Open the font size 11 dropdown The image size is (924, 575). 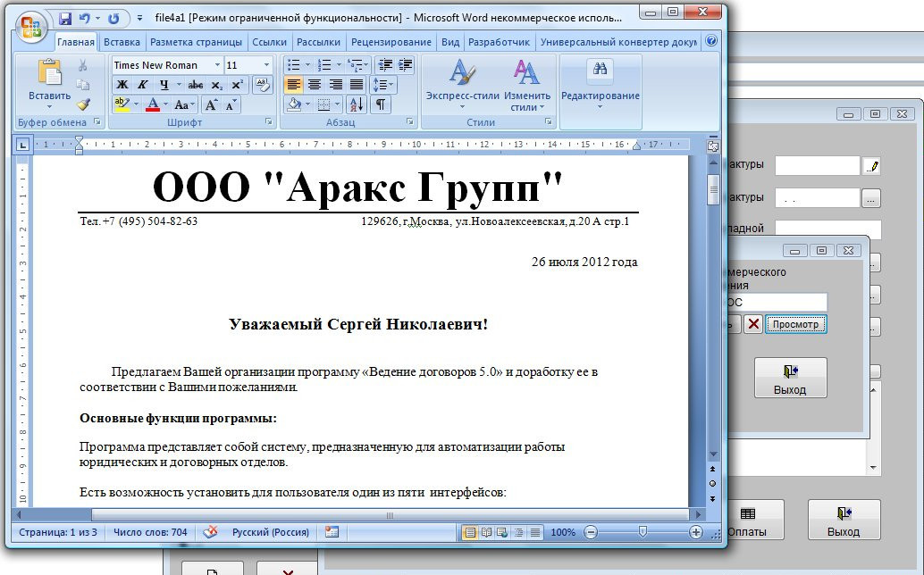point(266,65)
